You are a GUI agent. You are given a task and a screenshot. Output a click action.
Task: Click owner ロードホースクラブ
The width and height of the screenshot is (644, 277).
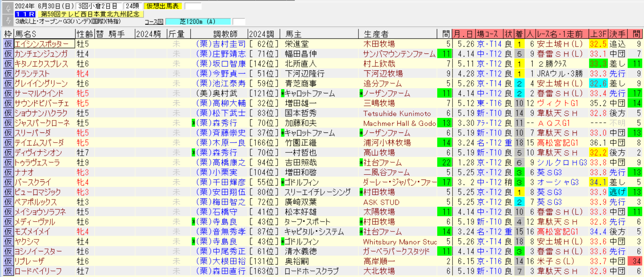point(311,271)
